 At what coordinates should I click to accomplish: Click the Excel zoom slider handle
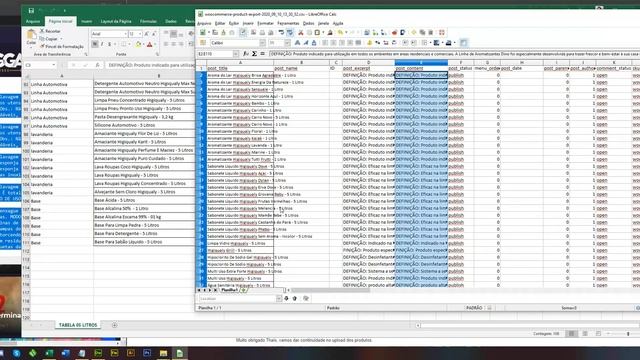(x=628, y=334)
